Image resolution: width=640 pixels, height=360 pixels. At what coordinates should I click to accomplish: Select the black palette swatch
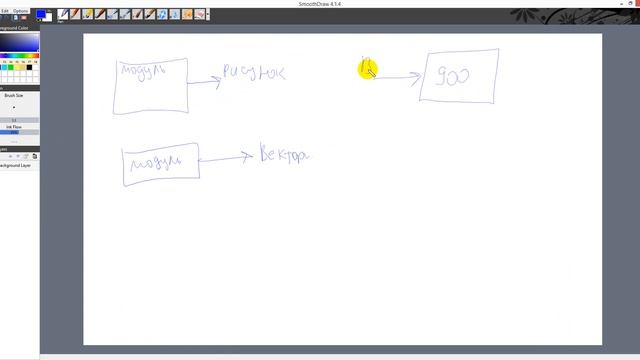click(x=29, y=67)
